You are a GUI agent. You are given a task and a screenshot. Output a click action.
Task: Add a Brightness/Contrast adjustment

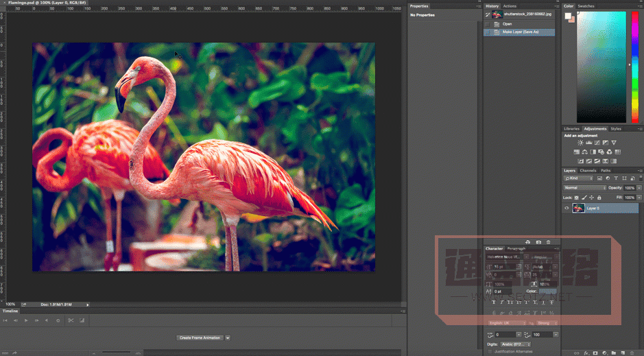pyautogui.click(x=580, y=143)
